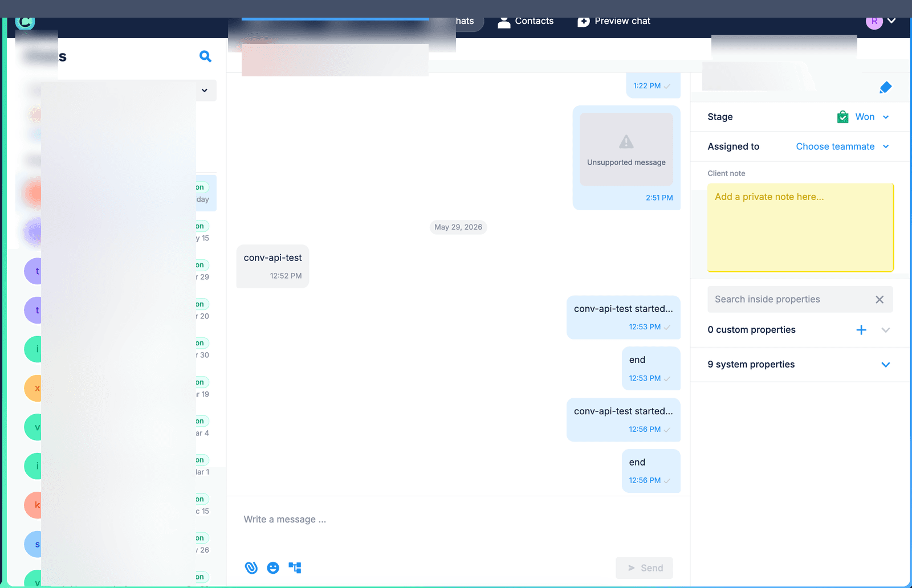Screen dimensions: 912x588
Task: Focus the Search inside properties field
Action: 790,299
